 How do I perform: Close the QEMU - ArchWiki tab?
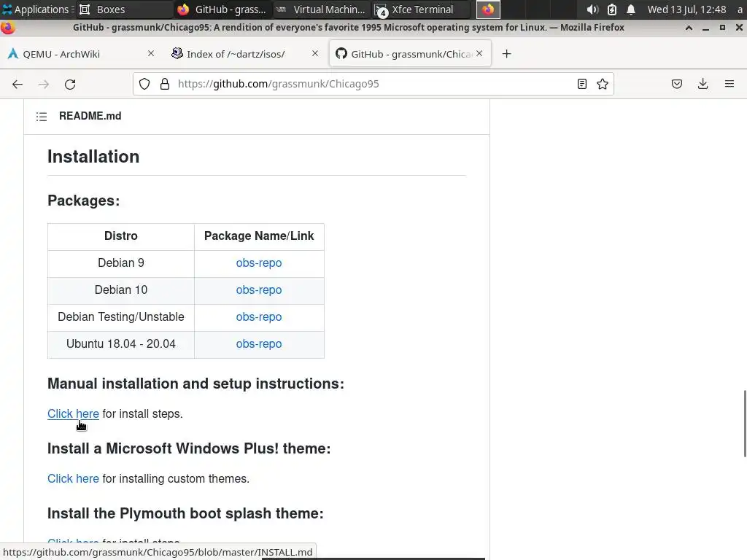[150, 54]
